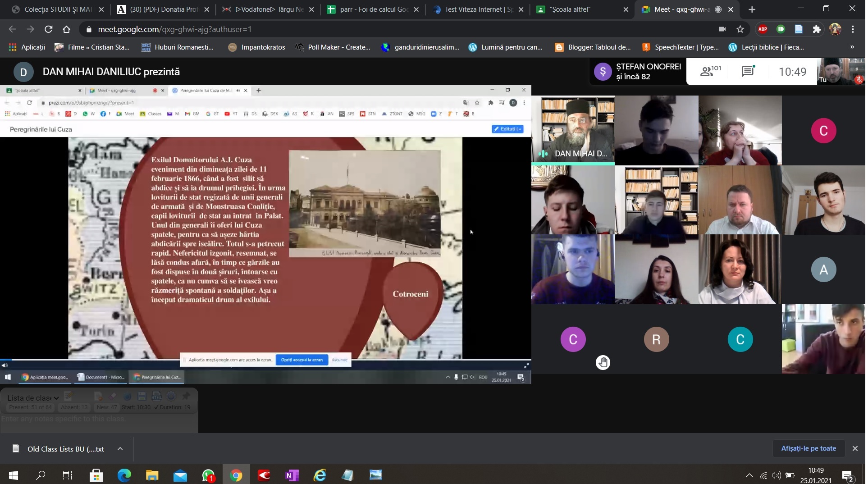
Task: Open the Meet chat panel
Action: [748, 71]
